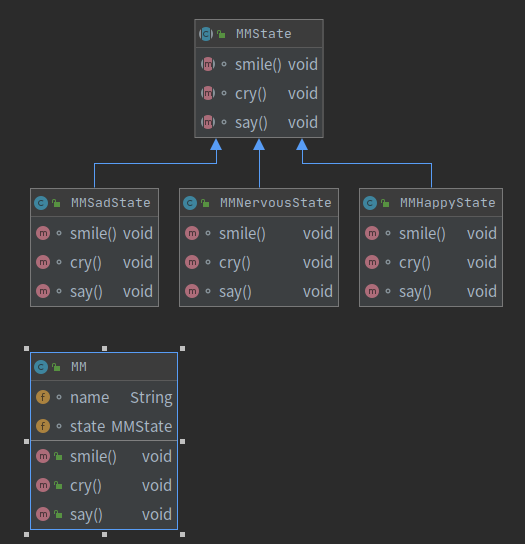Image resolution: width=525 pixels, height=544 pixels.
Task: Click the method icon for MM smile()
Action: 43,456
